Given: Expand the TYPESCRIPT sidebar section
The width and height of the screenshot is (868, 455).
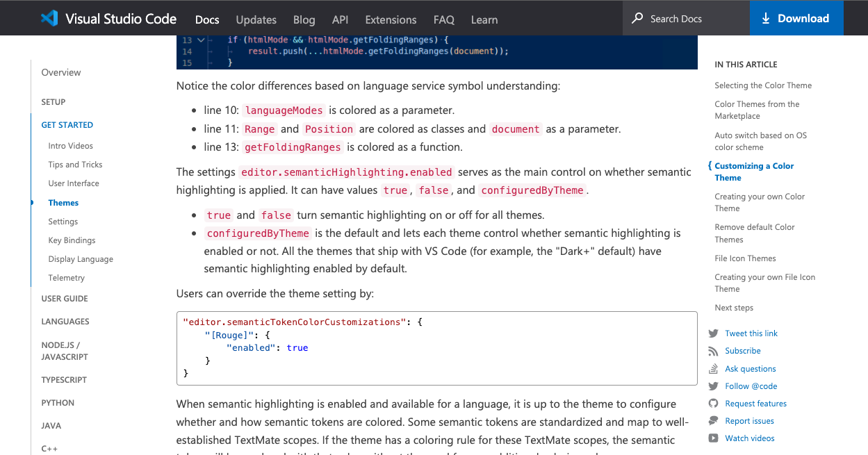Looking at the screenshot, I should [64, 380].
